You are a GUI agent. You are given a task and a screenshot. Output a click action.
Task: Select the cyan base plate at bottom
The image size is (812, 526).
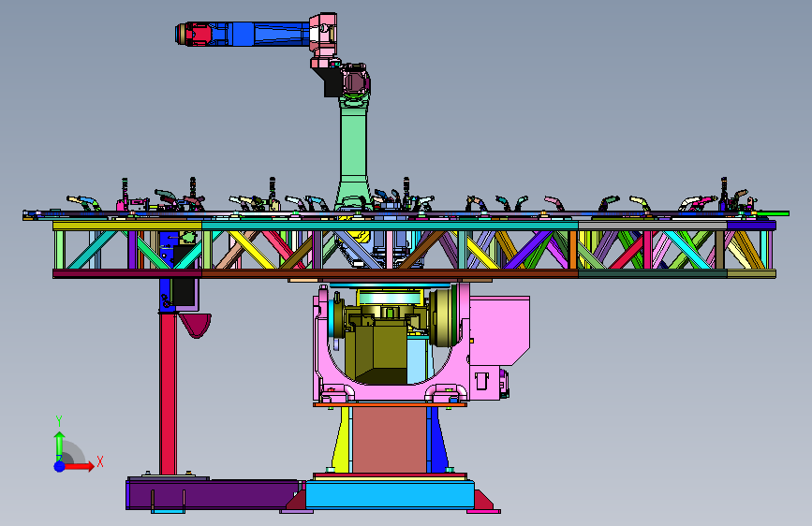coord(390,494)
